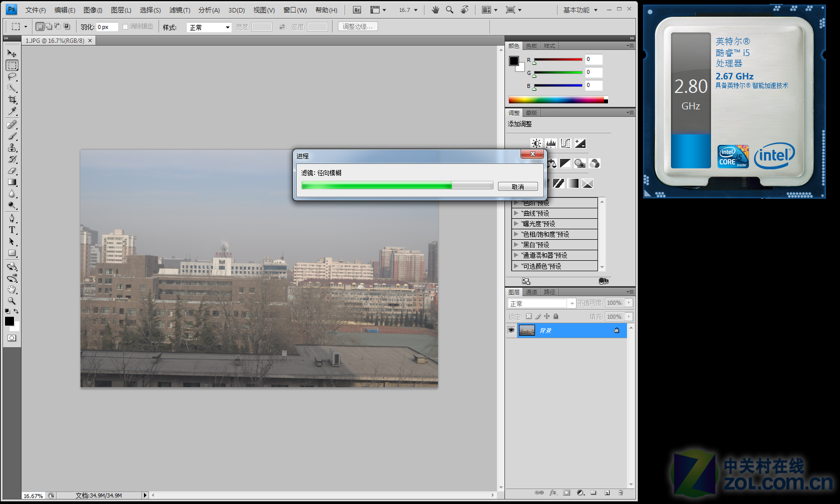
Task: Open the 滤镜(T) filter menu
Action: (x=179, y=10)
